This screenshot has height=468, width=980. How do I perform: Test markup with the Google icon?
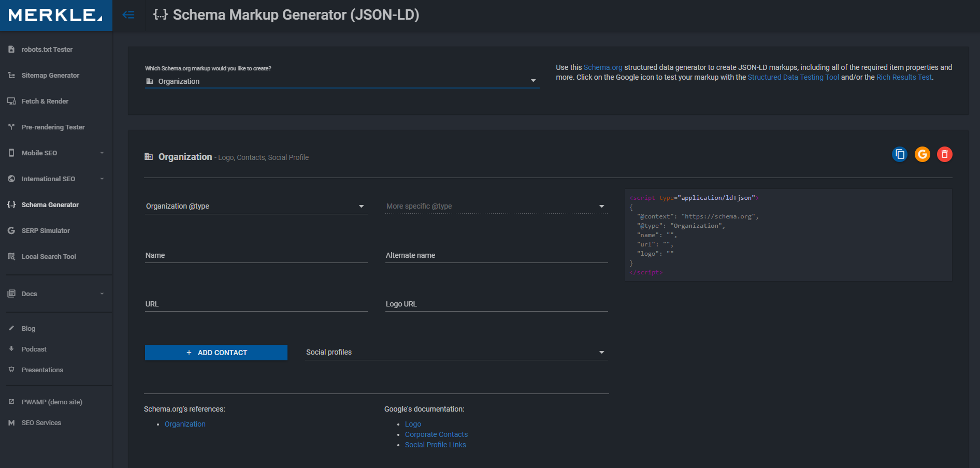(x=923, y=154)
